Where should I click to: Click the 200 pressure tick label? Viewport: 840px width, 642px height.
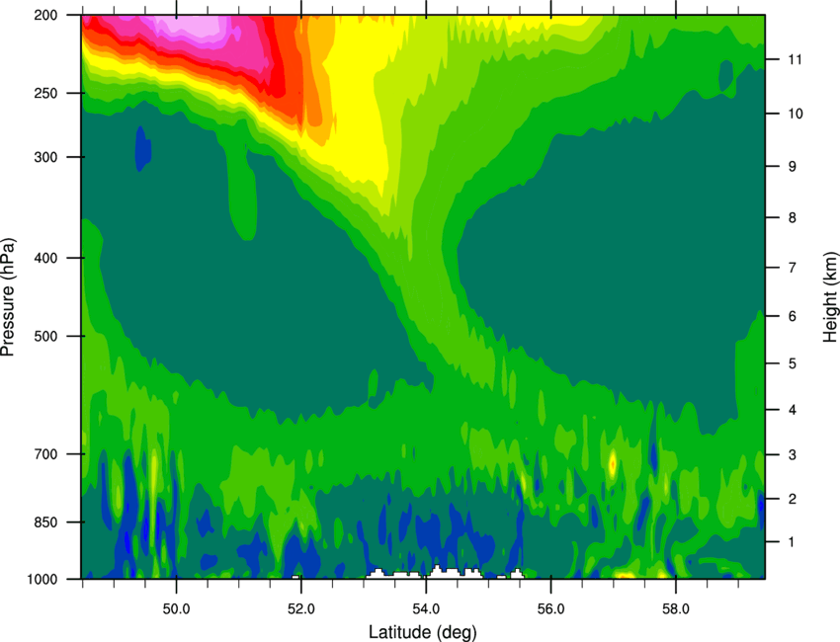coord(45,15)
